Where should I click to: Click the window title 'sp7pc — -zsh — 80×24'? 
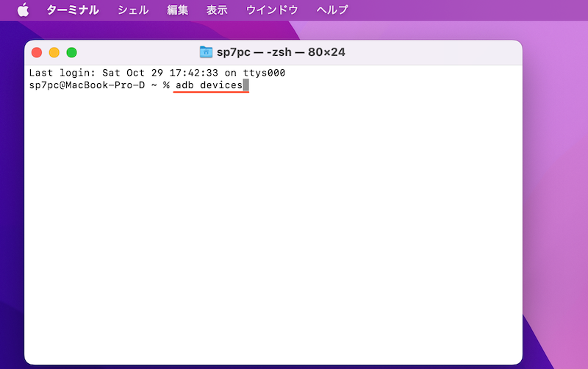coord(280,52)
